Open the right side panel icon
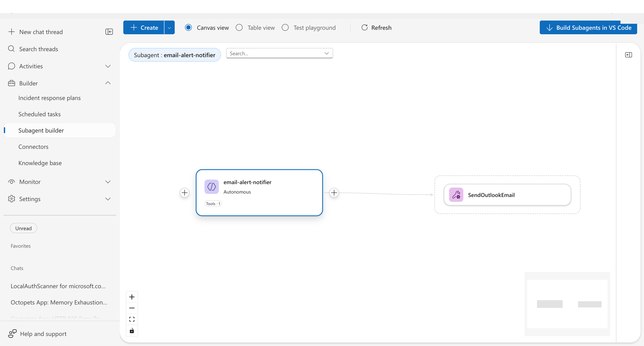Viewport: 644px width, 346px height. [x=628, y=55]
